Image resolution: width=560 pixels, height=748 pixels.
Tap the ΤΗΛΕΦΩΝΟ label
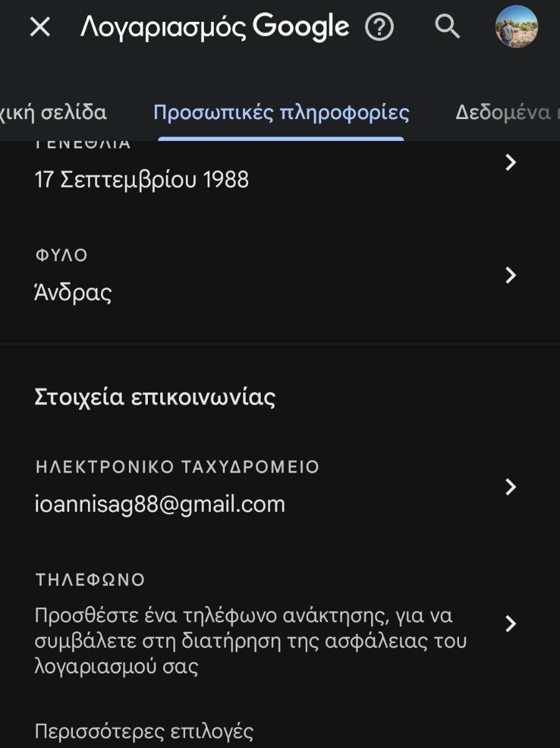coord(90,580)
